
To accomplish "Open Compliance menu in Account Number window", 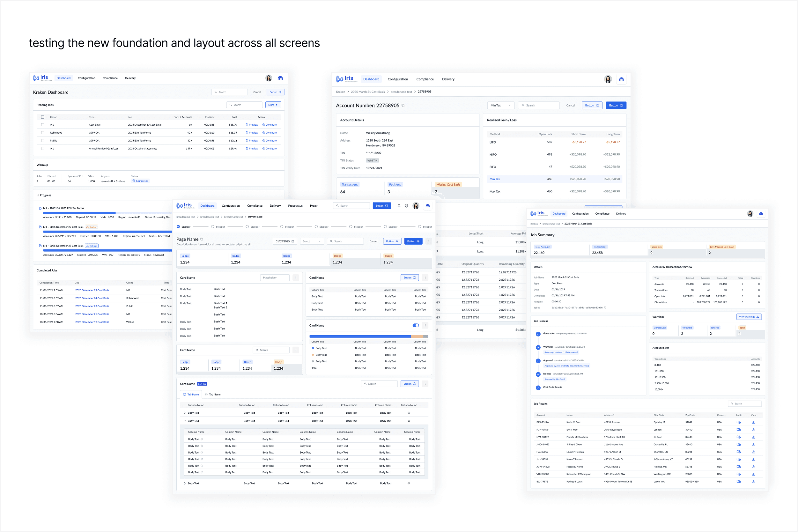I will coord(425,79).
